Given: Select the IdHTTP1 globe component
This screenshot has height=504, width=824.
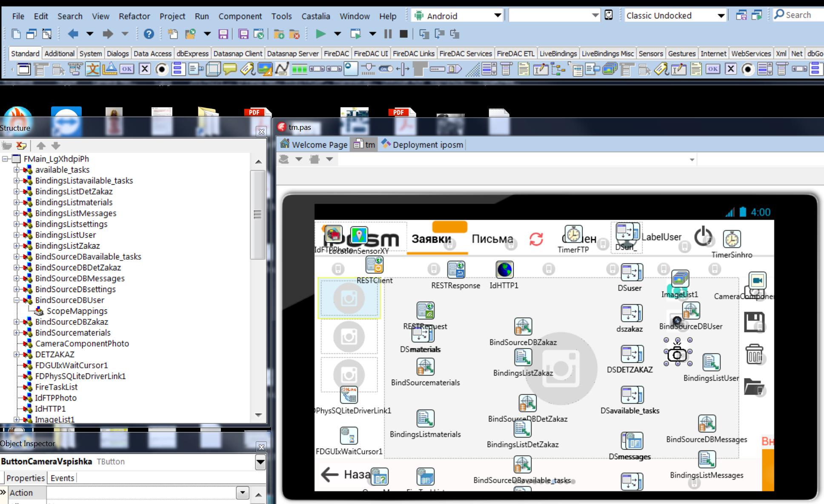Looking at the screenshot, I should point(504,270).
